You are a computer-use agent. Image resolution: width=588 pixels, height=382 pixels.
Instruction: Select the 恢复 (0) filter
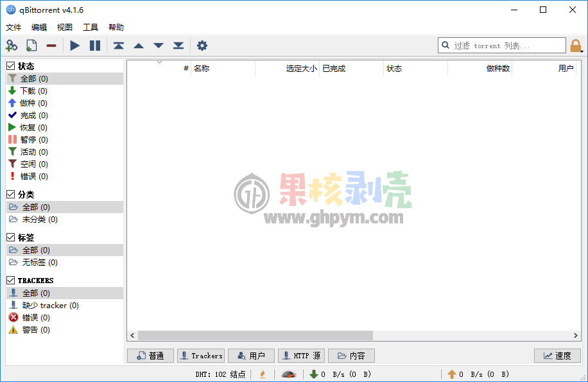point(65,128)
